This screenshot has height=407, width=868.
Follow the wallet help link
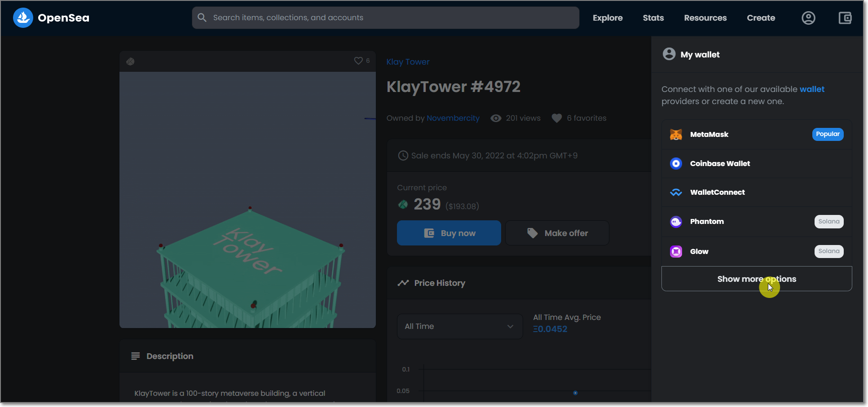click(812, 89)
